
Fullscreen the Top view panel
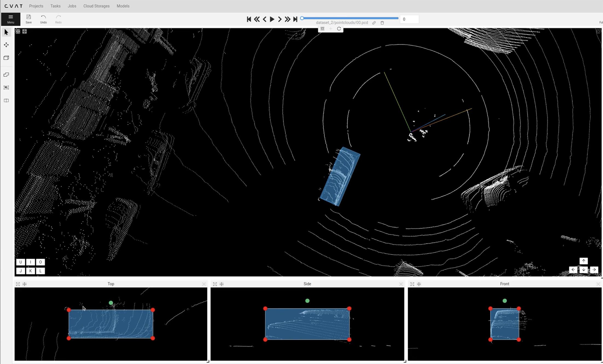tap(18, 284)
